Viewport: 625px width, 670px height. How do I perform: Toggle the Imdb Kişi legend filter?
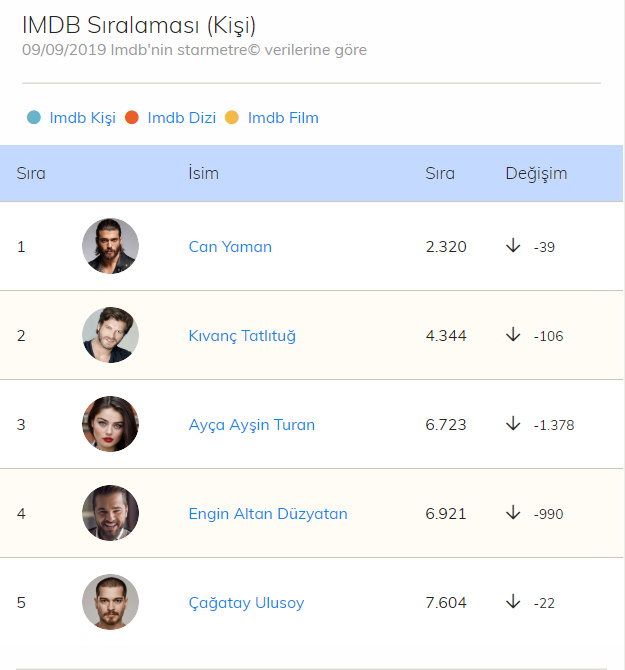(82, 118)
